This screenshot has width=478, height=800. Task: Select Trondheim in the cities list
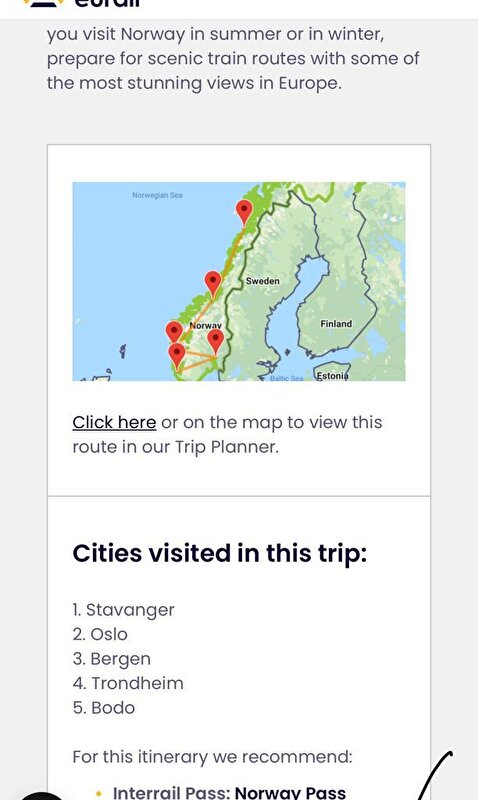tap(128, 683)
